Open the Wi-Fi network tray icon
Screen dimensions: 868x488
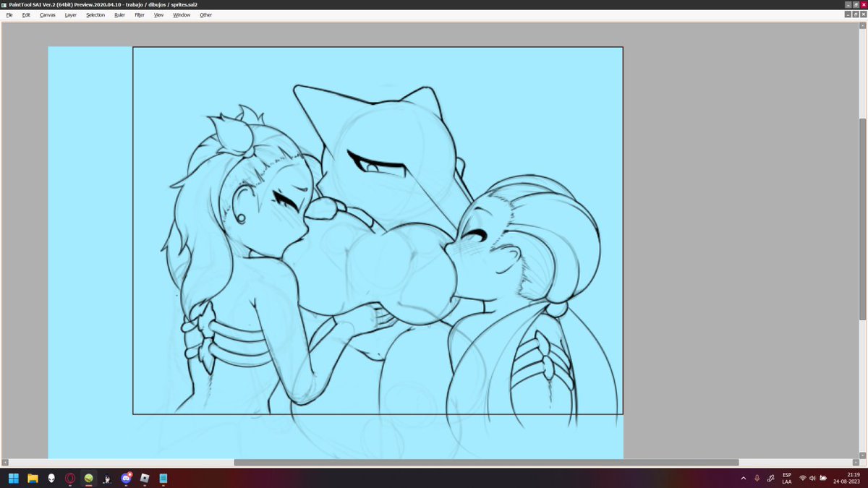pyautogui.click(x=803, y=478)
